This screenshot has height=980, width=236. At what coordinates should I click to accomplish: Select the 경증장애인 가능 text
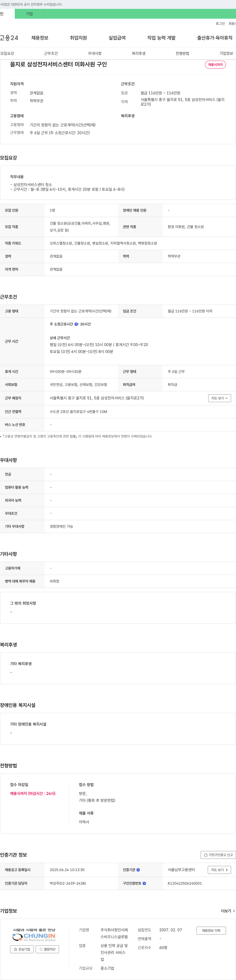[61, 527]
